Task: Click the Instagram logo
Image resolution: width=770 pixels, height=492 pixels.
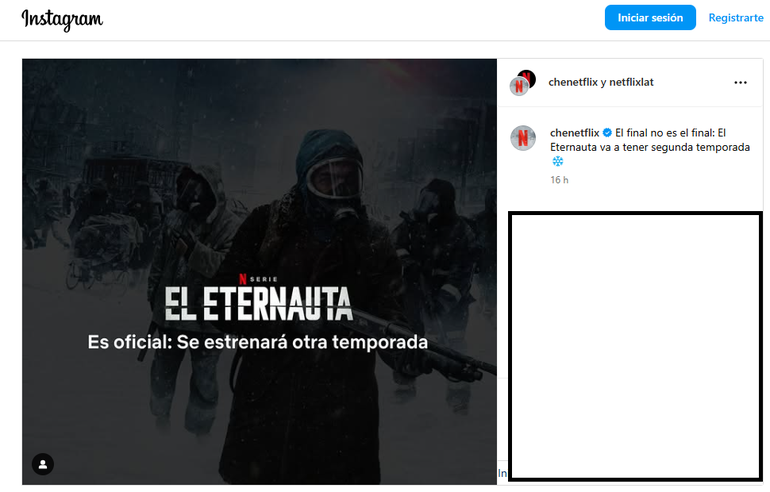Action: [x=62, y=19]
